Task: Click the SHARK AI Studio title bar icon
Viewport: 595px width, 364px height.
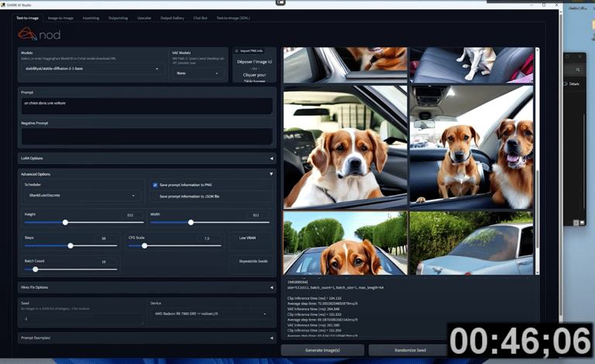Action: click(x=3, y=5)
